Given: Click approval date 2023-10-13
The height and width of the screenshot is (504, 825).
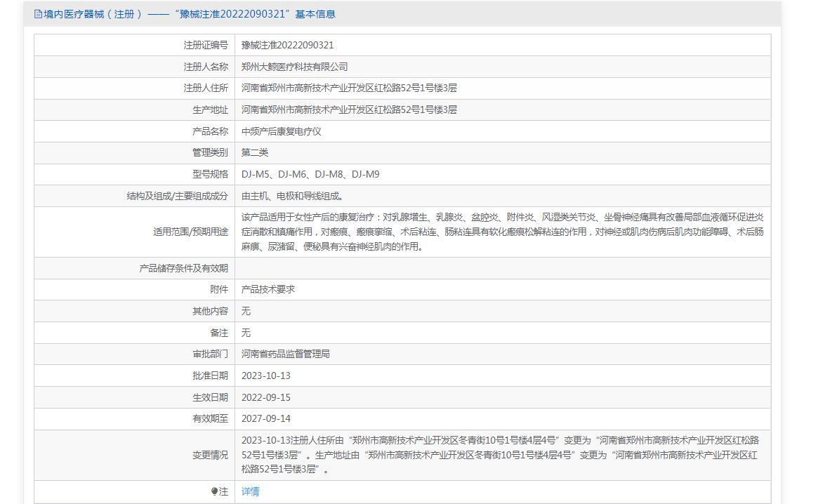Looking at the screenshot, I should pos(265,376).
